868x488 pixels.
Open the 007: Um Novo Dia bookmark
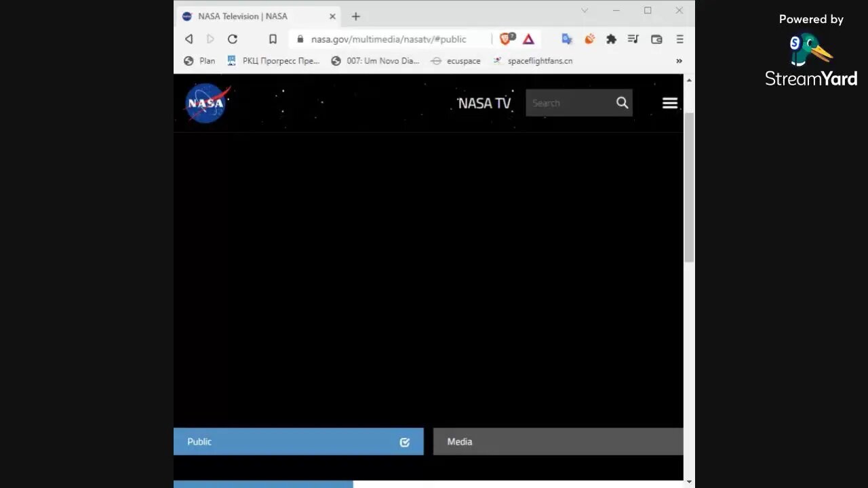375,61
